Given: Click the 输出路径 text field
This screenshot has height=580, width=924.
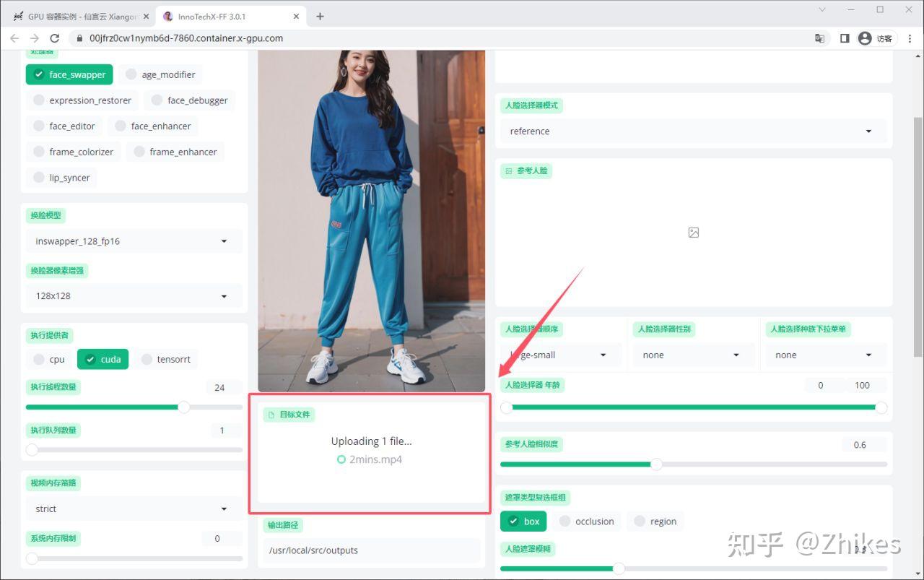Looking at the screenshot, I should (372, 550).
